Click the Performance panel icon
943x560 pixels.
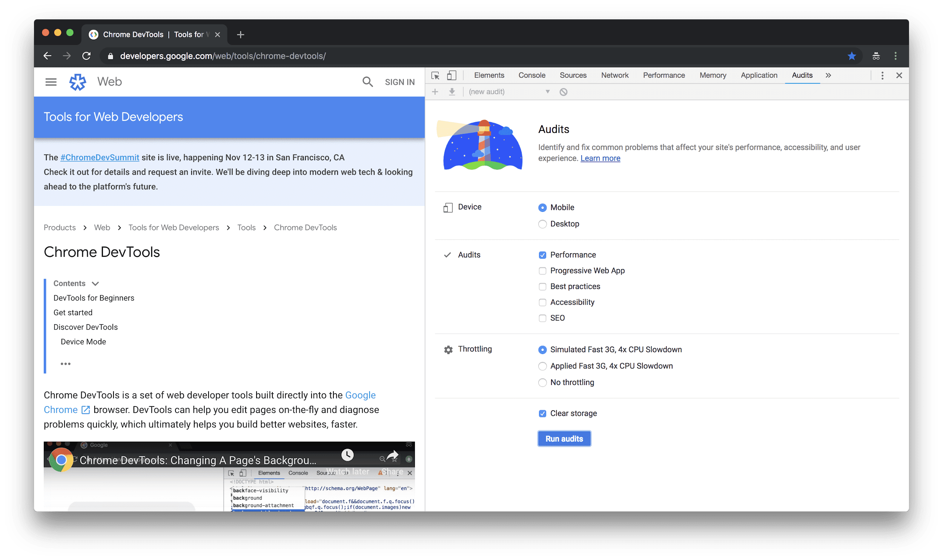[x=663, y=75]
